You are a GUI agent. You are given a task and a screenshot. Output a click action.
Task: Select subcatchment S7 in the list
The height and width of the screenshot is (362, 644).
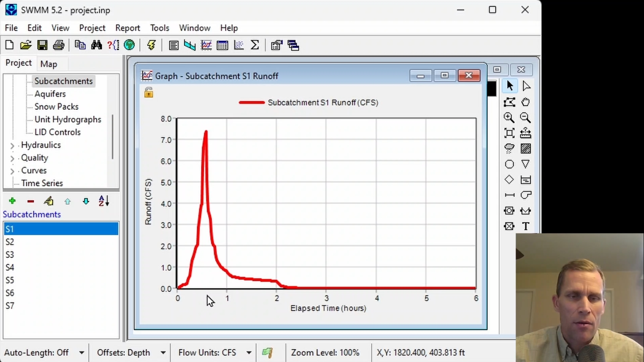[61, 306]
